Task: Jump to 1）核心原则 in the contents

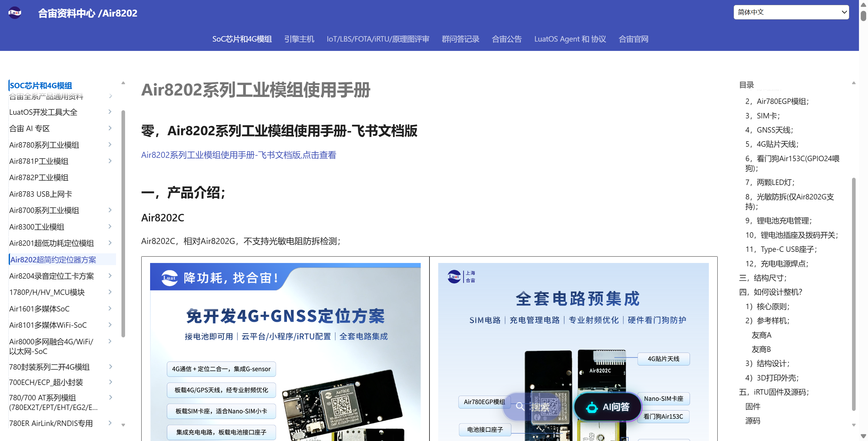Action: (x=767, y=307)
